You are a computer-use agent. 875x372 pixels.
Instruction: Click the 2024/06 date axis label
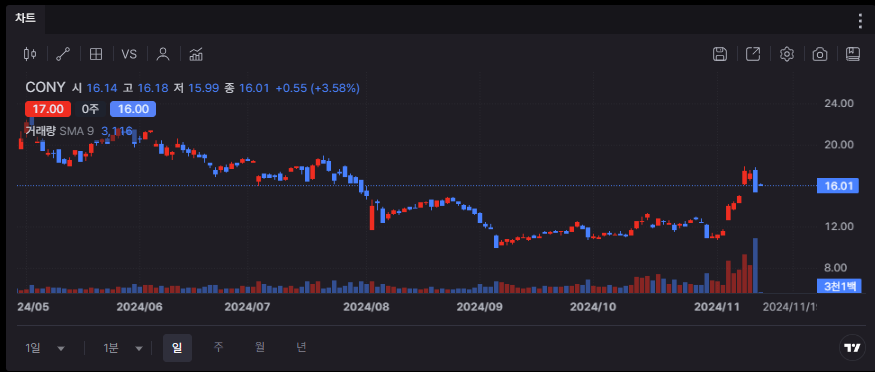(x=139, y=307)
